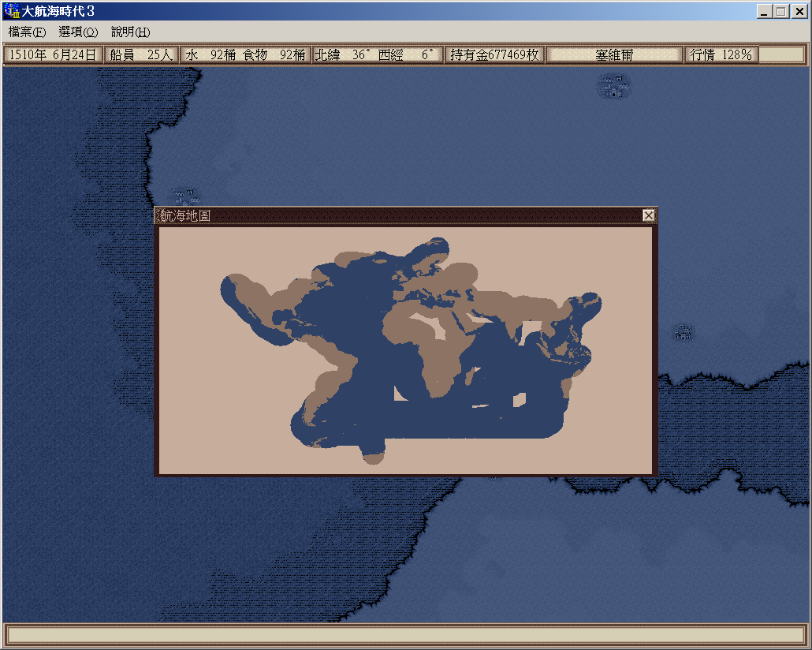Click the gold held panel 持有金677469枚
This screenshot has height=650, width=812.
point(494,54)
